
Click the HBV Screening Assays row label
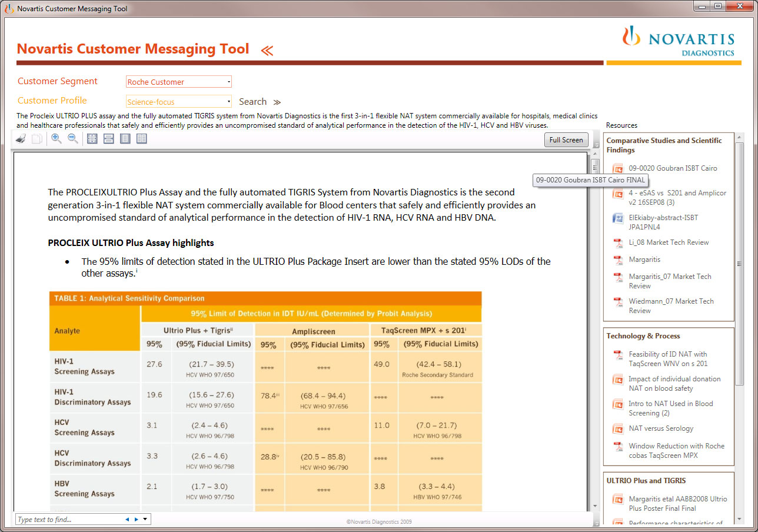click(84, 489)
